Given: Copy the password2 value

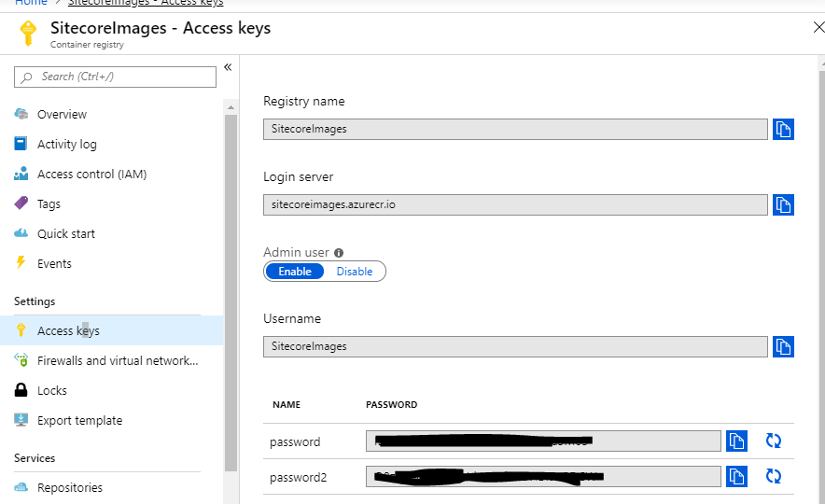Looking at the screenshot, I should [737, 476].
